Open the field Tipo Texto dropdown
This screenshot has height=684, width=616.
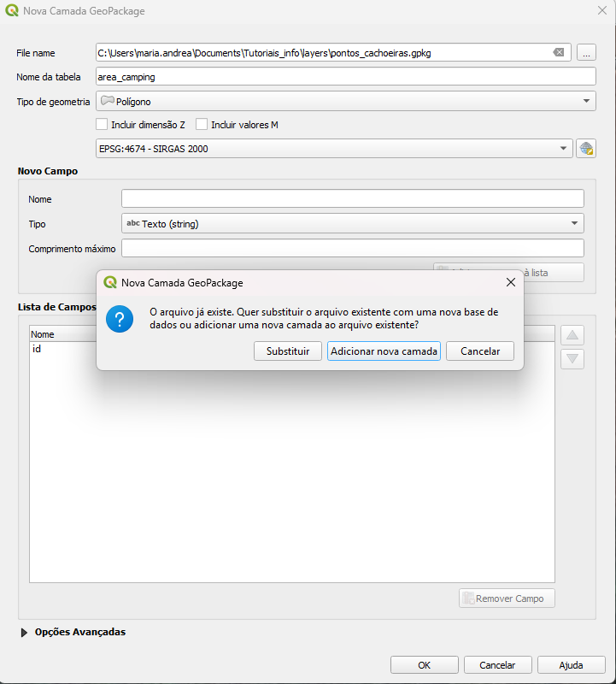tap(352, 224)
